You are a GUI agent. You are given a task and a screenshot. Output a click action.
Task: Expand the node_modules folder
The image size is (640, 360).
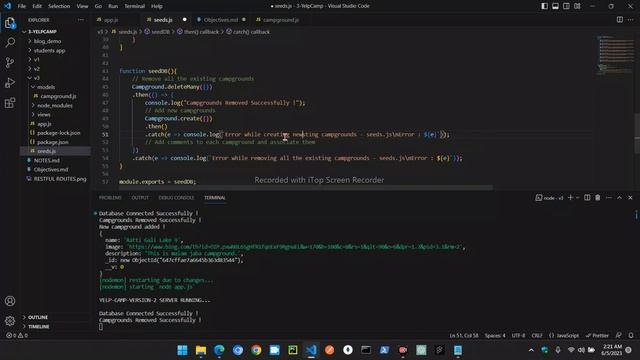pos(33,105)
